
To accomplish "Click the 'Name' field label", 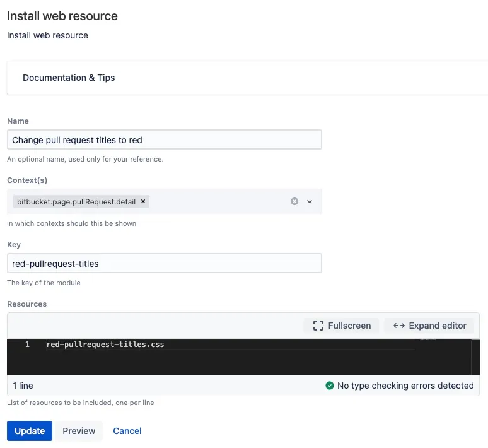I will pyautogui.click(x=18, y=121).
